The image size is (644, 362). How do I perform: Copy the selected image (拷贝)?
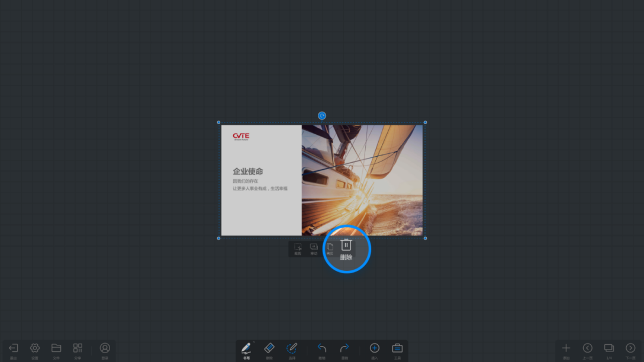[330, 248]
